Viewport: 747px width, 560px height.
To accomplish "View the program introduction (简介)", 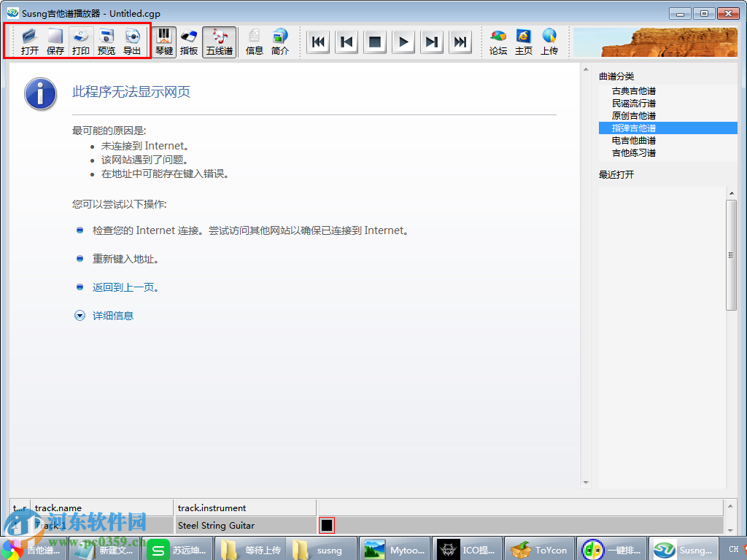I will (279, 42).
